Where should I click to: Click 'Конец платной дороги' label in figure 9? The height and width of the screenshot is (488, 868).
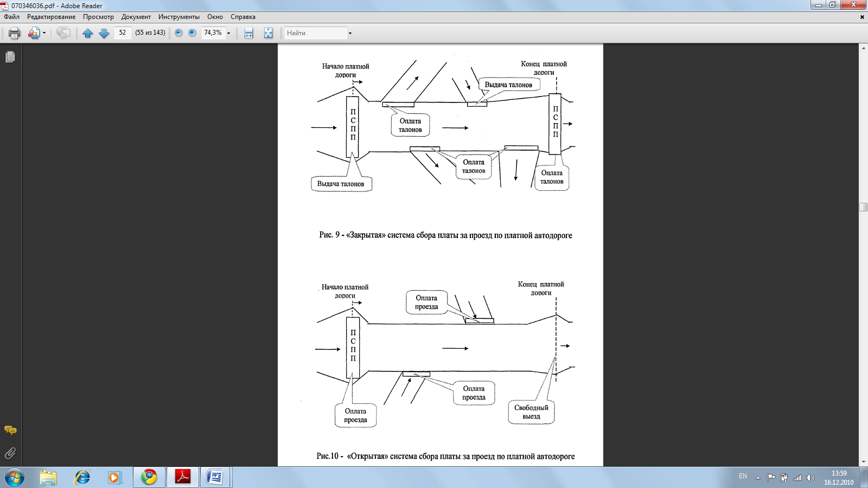(x=544, y=68)
